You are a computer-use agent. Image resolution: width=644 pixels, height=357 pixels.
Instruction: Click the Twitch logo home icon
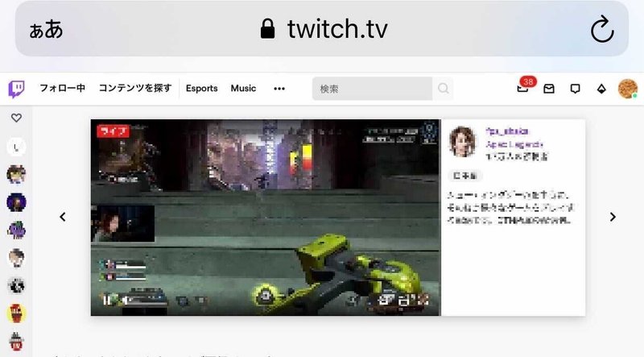(x=16, y=89)
